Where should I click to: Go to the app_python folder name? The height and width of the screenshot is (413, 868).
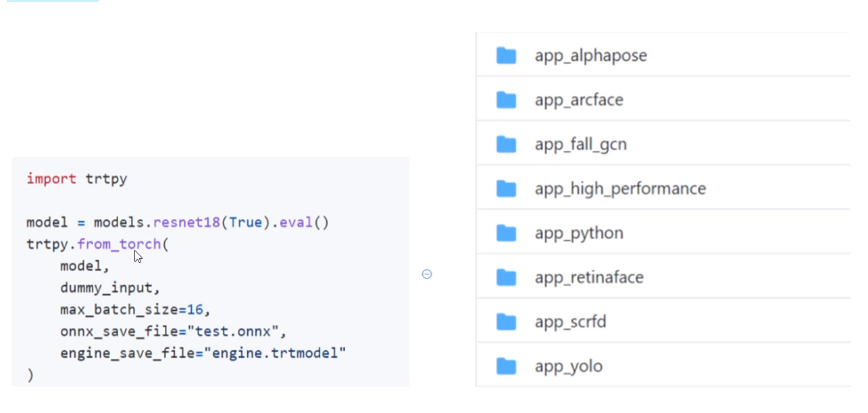(x=579, y=233)
